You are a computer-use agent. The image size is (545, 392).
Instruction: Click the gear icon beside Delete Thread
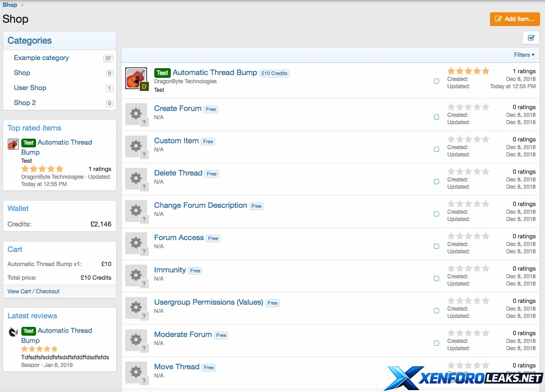(x=136, y=178)
